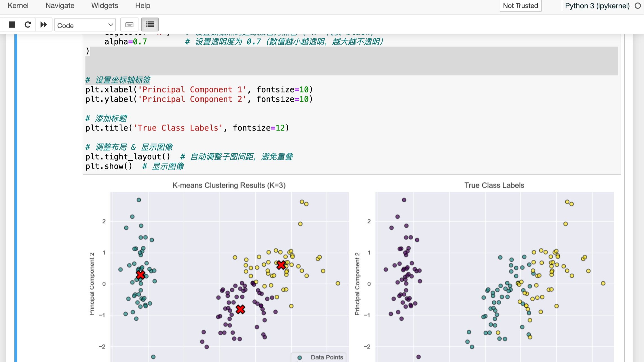Open the Navigate dropdown menu
The height and width of the screenshot is (362, 644).
[x=60, y=6]
